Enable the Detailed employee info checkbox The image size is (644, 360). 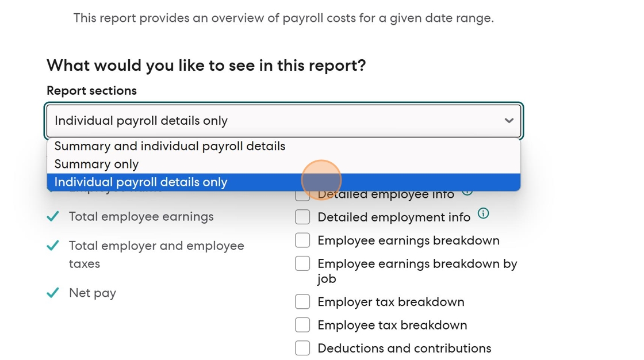click(302, 196)
